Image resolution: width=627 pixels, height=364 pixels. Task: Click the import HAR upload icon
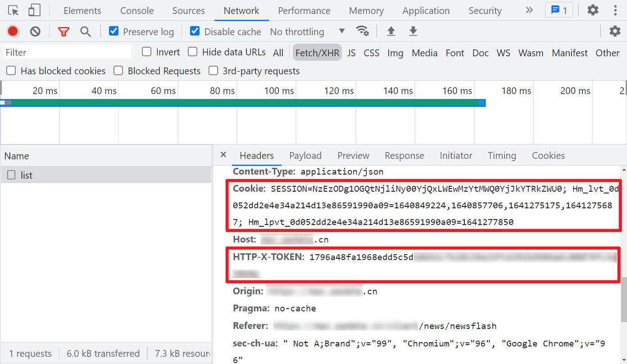point(391,31)
